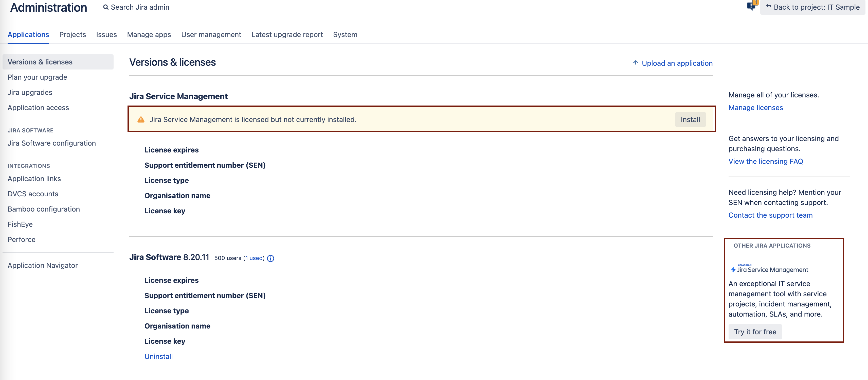
Task: Open the Manage licenses link
Action: pos(755,108)
